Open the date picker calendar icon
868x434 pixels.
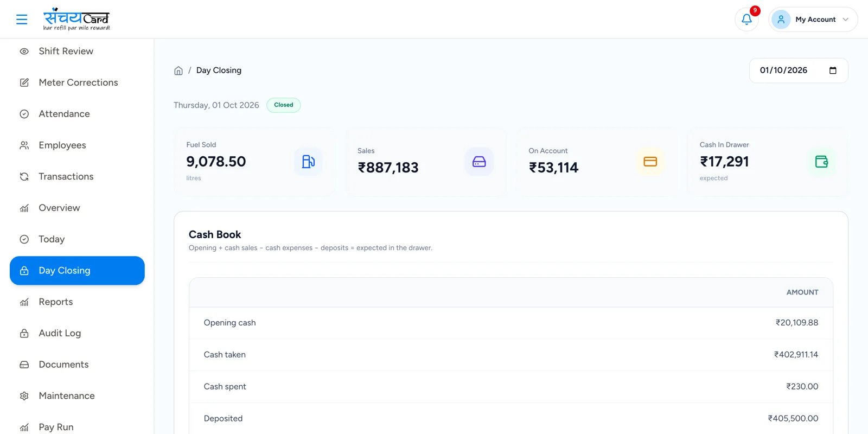click(x=833, y=71)
